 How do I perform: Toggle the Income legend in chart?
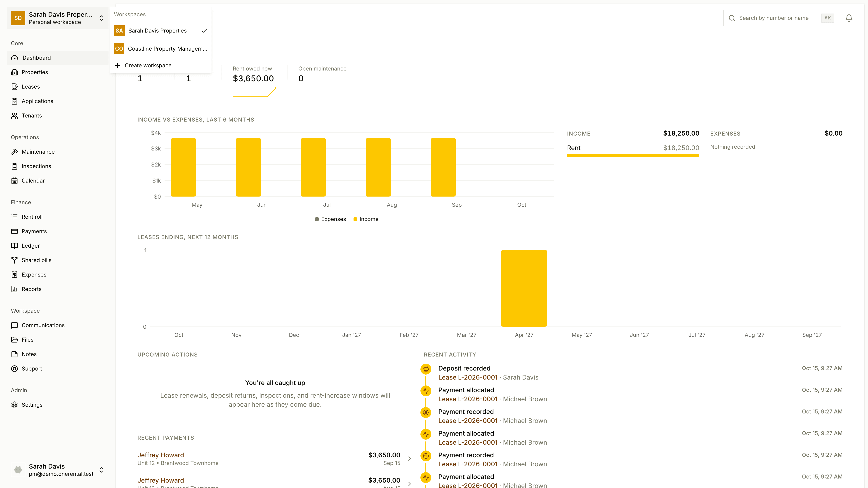coord(366,219)
